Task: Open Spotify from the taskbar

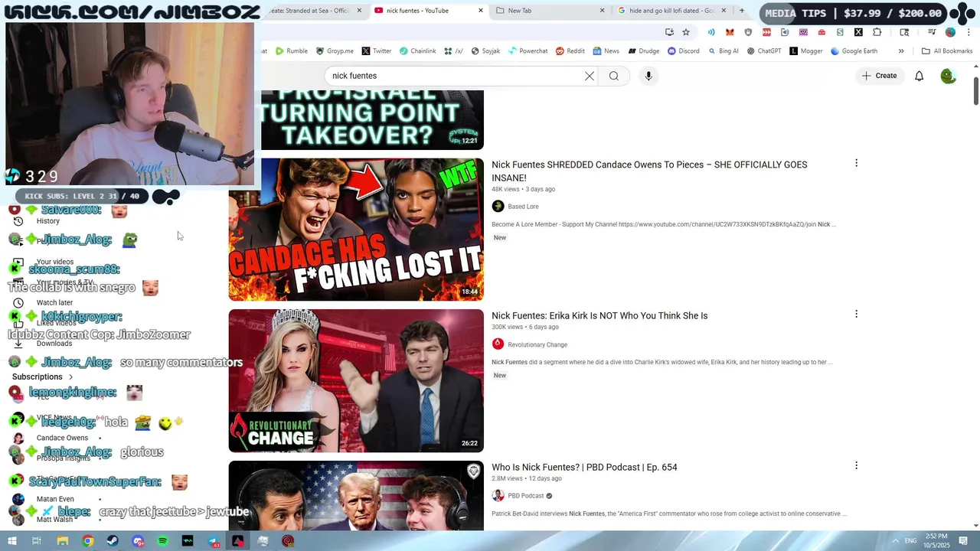Action: 163,541
